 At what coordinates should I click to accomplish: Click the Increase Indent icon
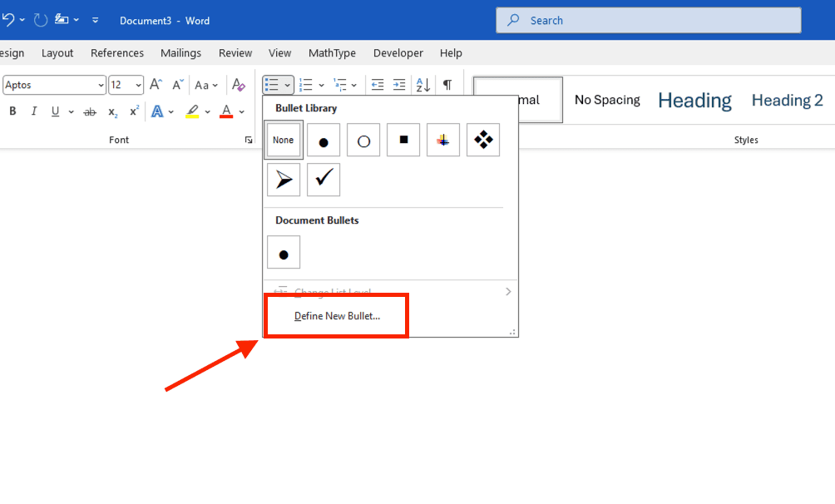[x=399, y=85]
